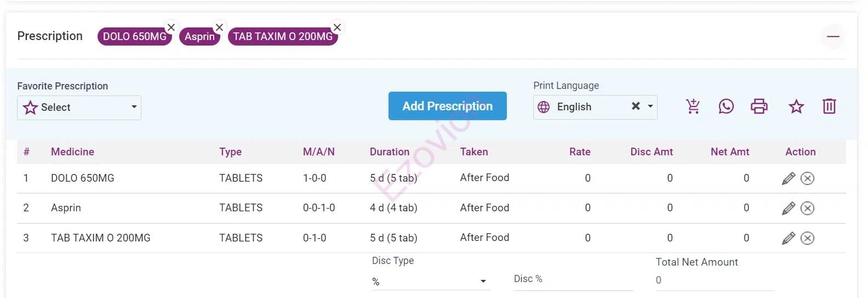Open the Print Language dropdown arrow

[x=650, y=106]
